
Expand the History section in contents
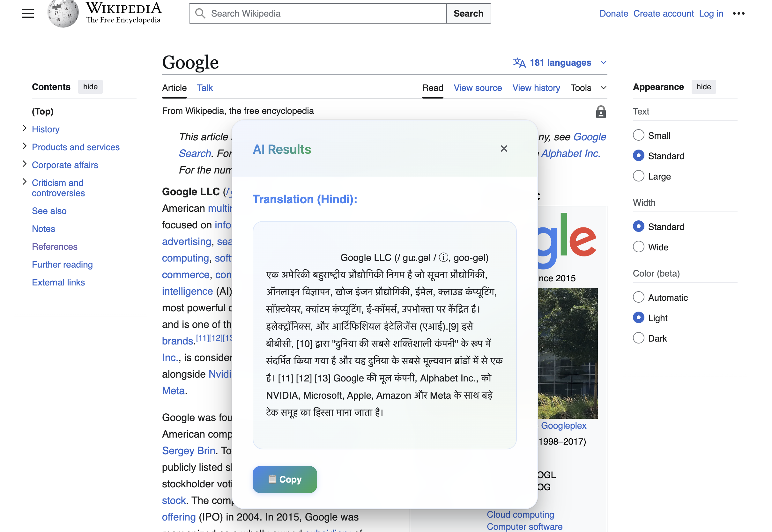24,128
